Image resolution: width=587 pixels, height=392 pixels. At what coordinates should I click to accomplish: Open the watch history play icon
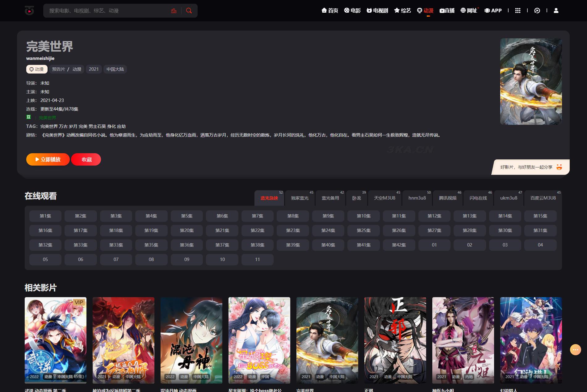click(537, 11)
